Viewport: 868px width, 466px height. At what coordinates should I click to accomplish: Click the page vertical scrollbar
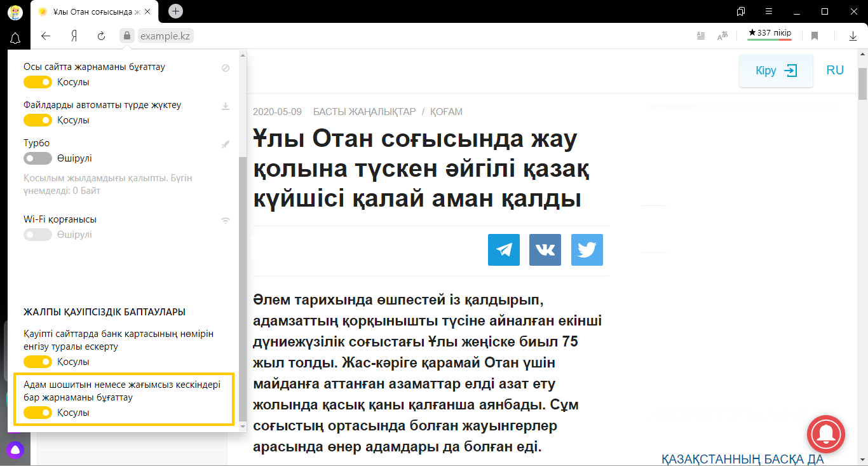click(x=863, y=84)
